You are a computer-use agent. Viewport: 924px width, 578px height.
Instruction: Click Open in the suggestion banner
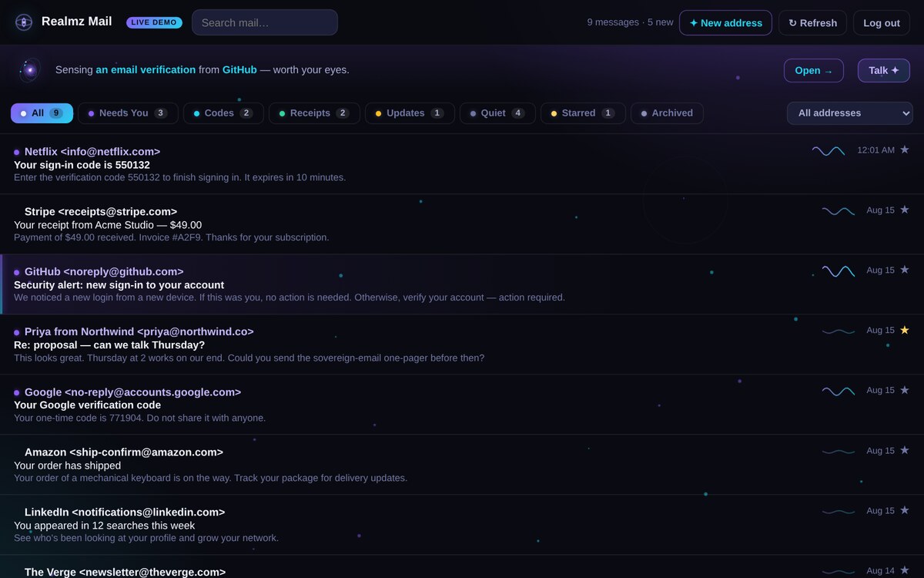(x=814, y=71)
